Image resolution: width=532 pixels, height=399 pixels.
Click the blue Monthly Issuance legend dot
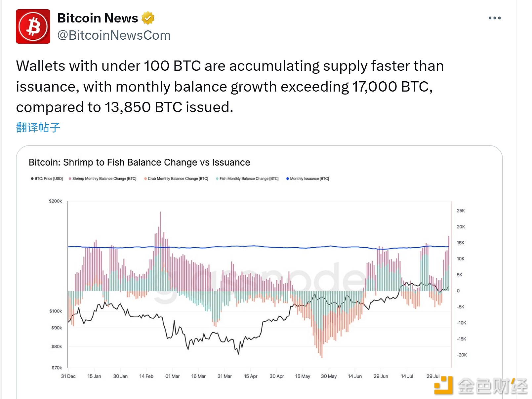pyautogui.click(x=287, y=179)
